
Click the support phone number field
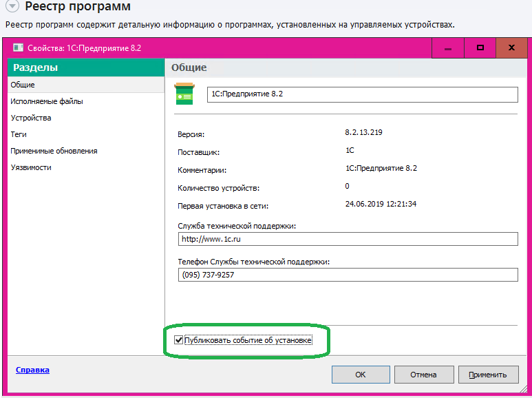pos(348,275)
